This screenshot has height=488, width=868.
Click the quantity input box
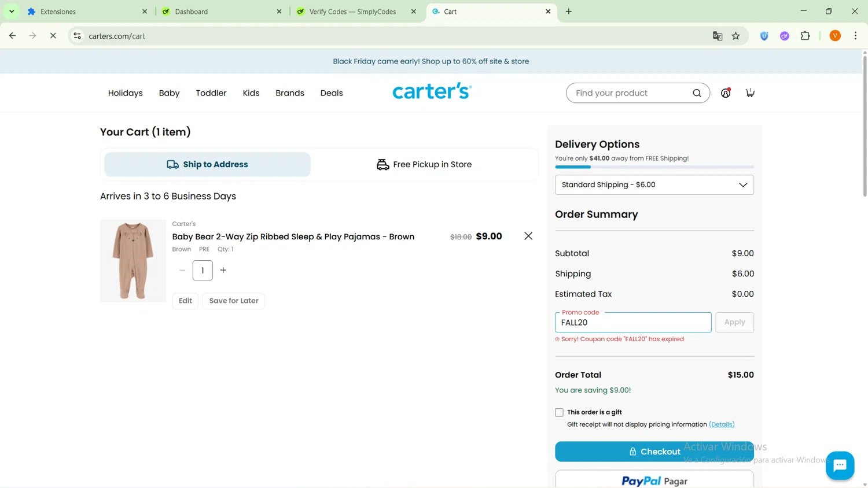pos(203,270)
